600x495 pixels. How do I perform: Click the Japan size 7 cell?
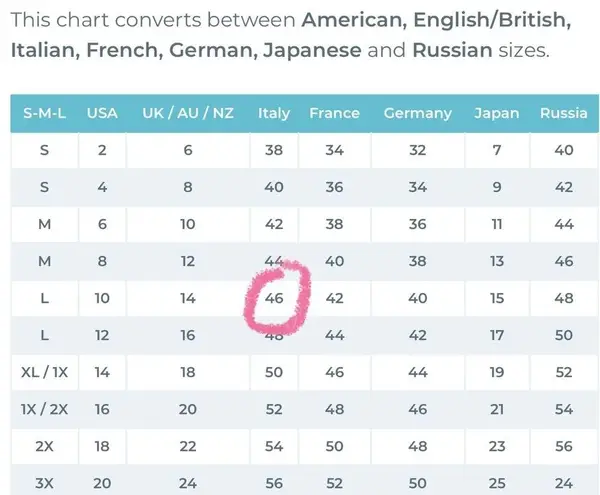point(497,150)
